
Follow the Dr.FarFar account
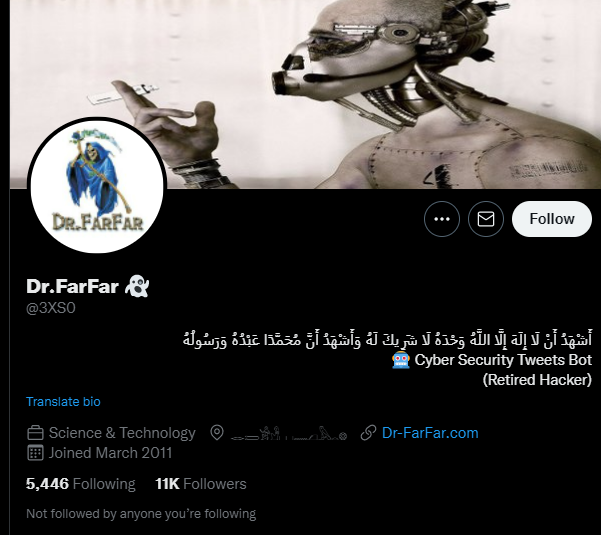[x=552, y=219]
